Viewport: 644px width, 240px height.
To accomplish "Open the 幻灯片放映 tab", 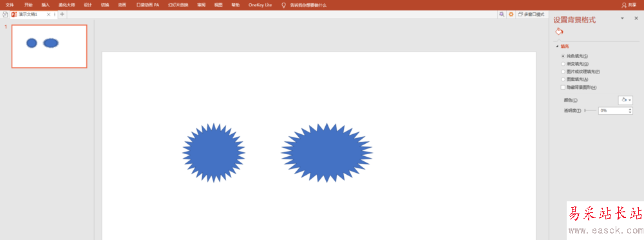I will click(178, 5).
